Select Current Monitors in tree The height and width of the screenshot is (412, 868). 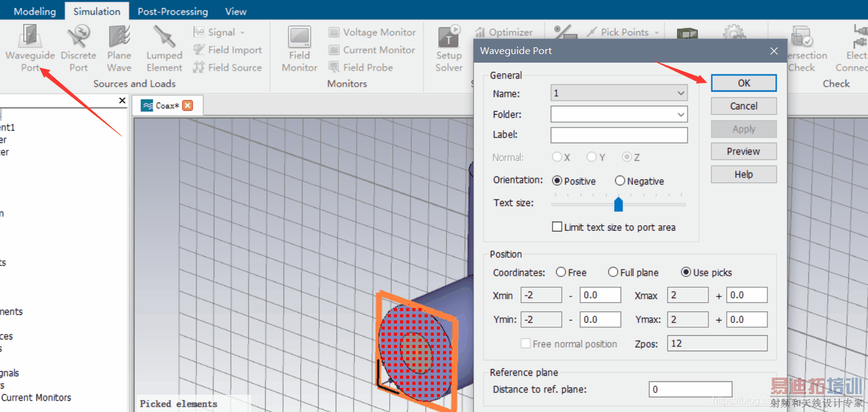pos(36,398)
